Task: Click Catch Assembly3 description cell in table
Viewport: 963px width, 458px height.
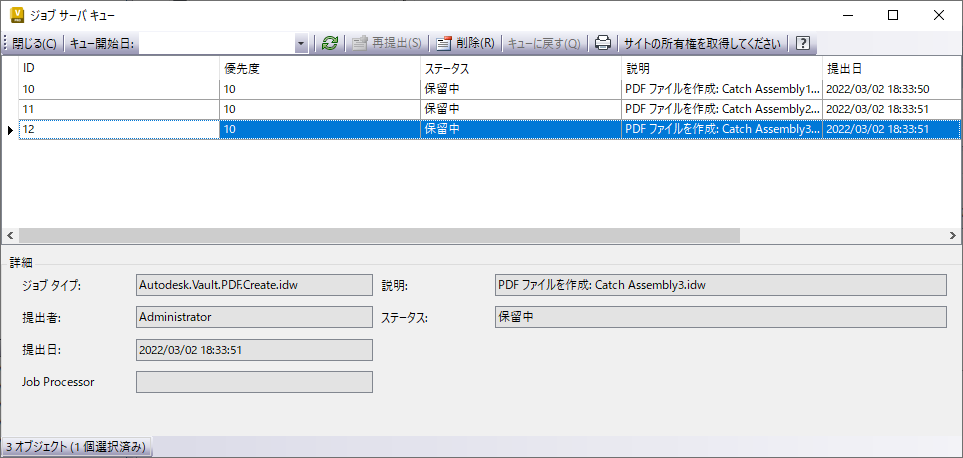Action: click(722, 130)
